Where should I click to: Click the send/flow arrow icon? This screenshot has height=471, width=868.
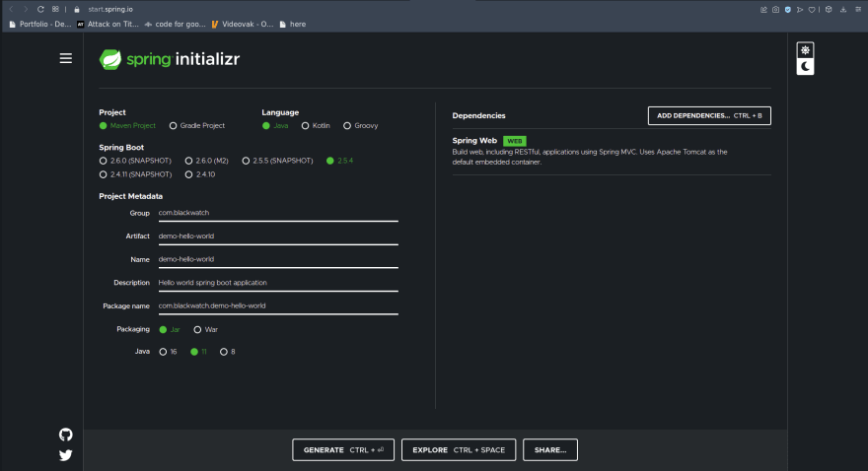click(800, 10)
